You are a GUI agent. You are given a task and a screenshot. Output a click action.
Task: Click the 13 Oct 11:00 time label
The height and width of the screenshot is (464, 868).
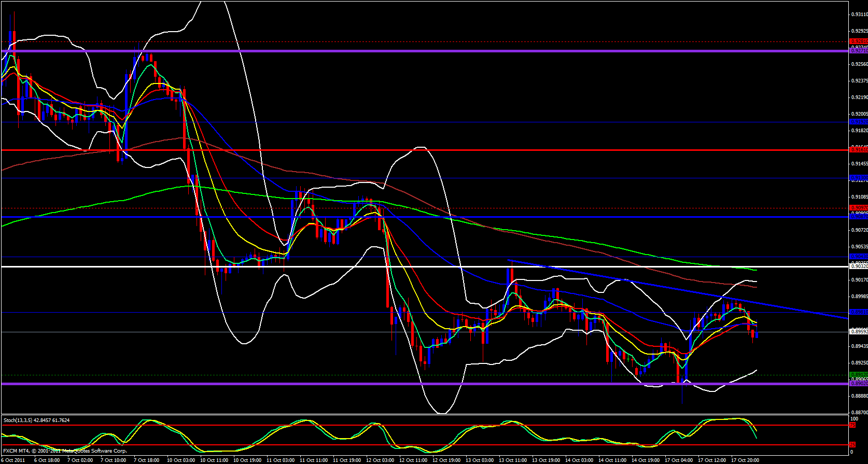pos(513,460)
